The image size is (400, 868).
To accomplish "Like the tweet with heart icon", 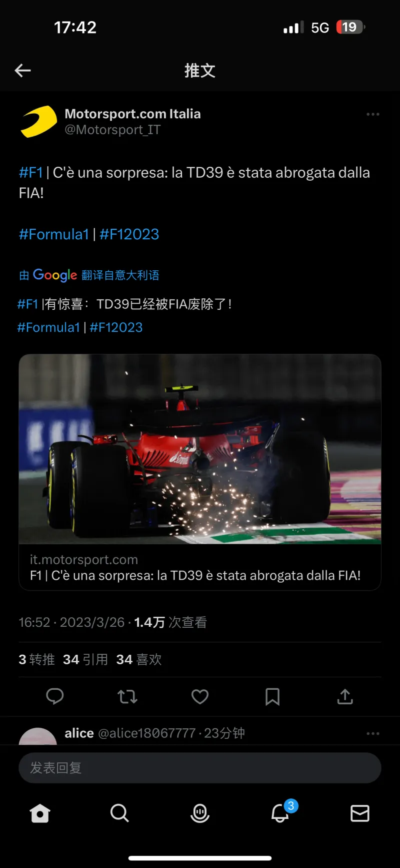I will coord(200,696).
